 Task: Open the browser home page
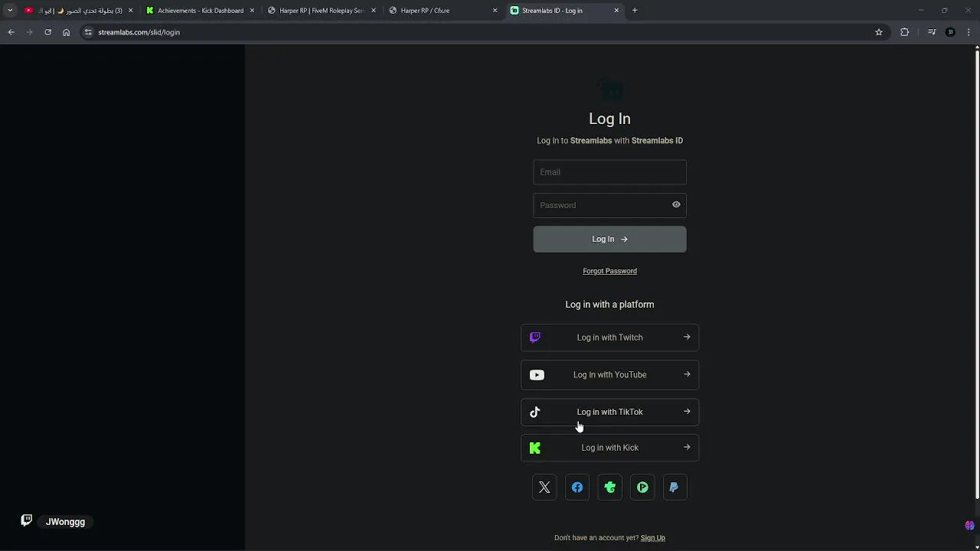point(66,32)
